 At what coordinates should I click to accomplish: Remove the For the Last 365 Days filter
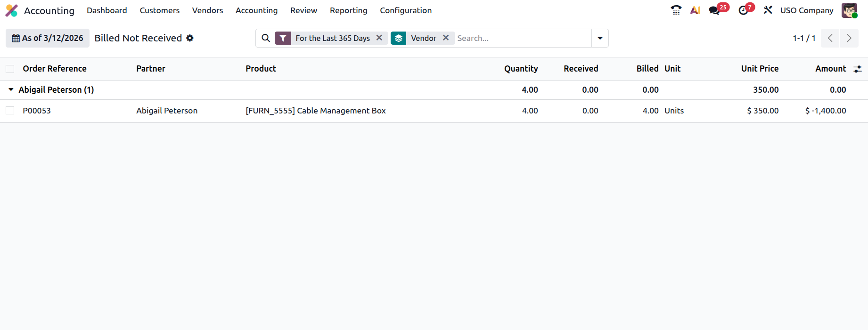379,38
